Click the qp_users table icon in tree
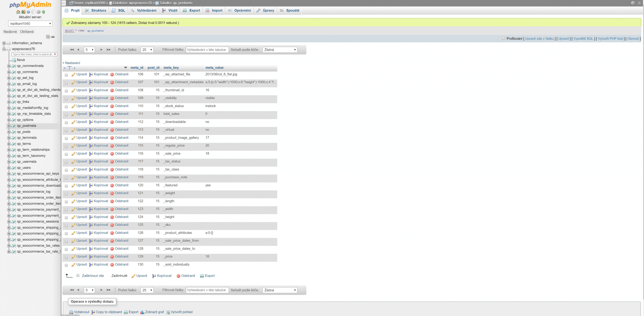Image resolution: width=644 pixels, height=316 pixels. tap(14, 168)
